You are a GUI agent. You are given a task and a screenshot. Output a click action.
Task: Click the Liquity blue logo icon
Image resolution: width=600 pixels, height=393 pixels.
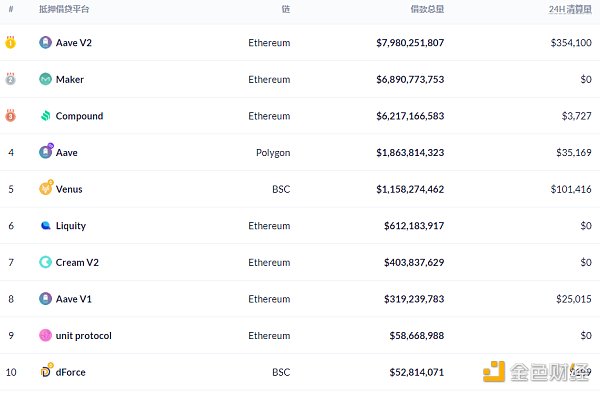point(46,226)
